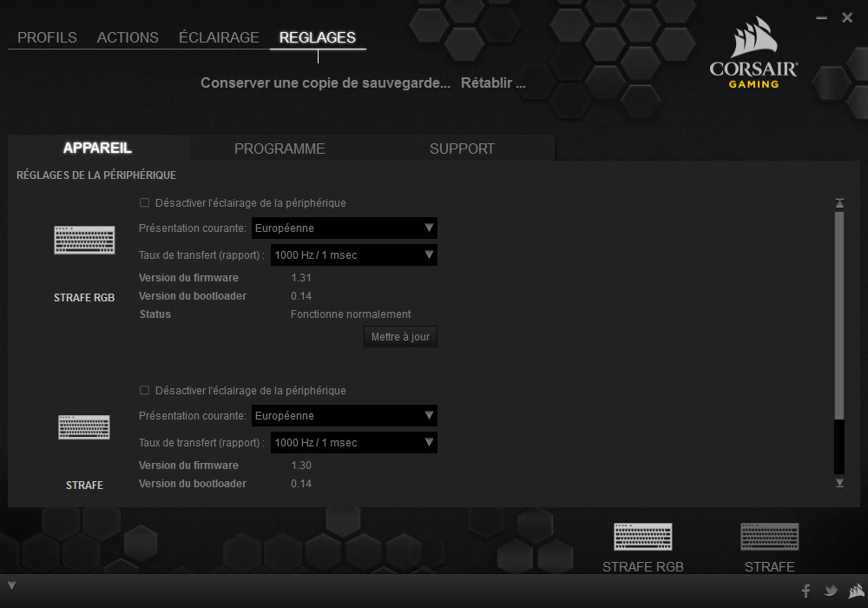
Task: Toggle lighting checkbox for STRAFE device
Action: (x=145, y=391)
